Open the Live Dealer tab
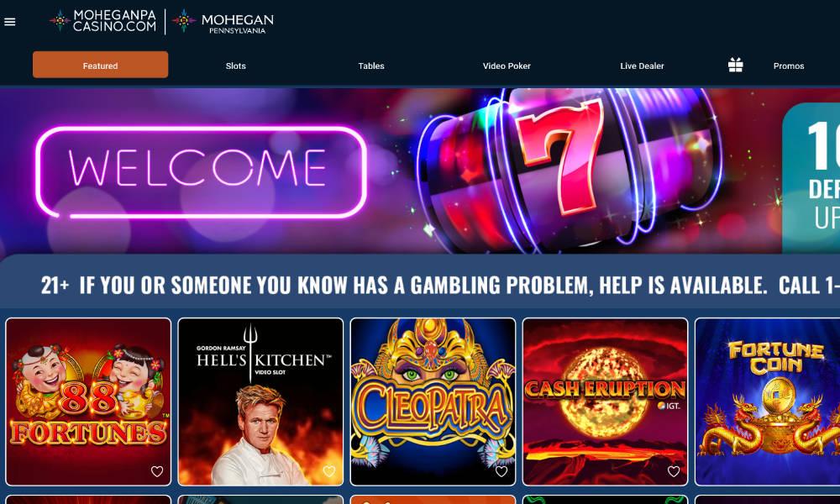 tap(642, 66)
